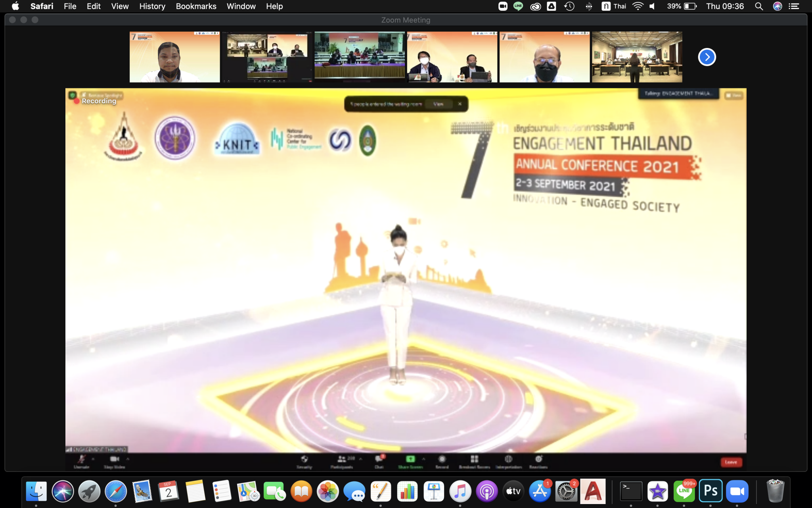Click the Thu 09:36 clock

click(x=725, y=6)
